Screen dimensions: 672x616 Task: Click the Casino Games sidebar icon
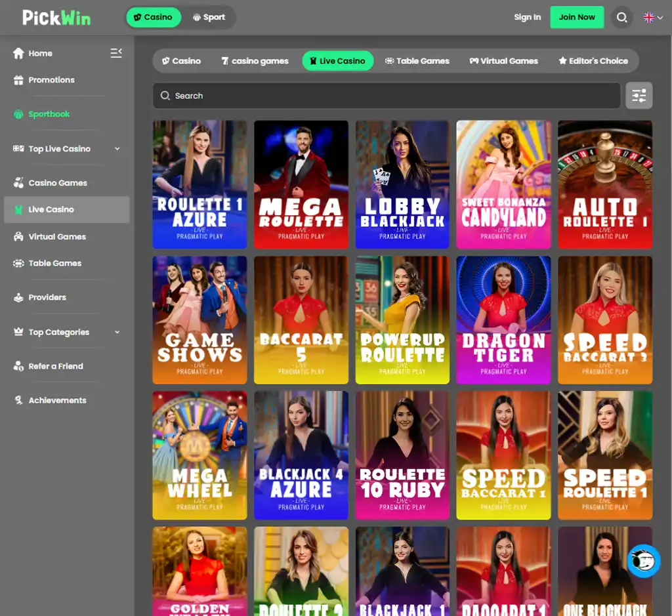(x=18, y=183)
